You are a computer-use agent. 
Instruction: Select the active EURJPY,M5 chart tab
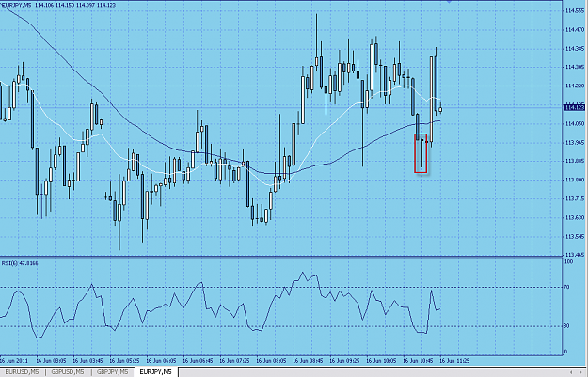(155, 372)
